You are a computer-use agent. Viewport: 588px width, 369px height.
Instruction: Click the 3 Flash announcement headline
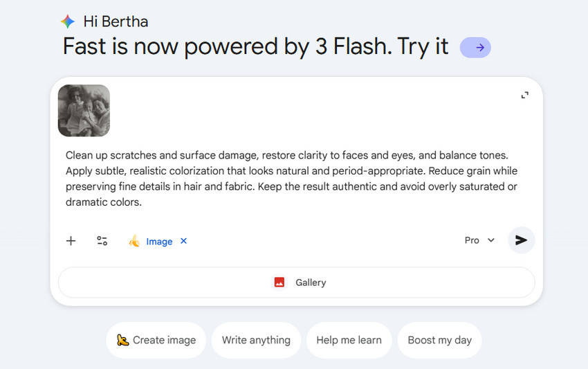tap(256, 47)
